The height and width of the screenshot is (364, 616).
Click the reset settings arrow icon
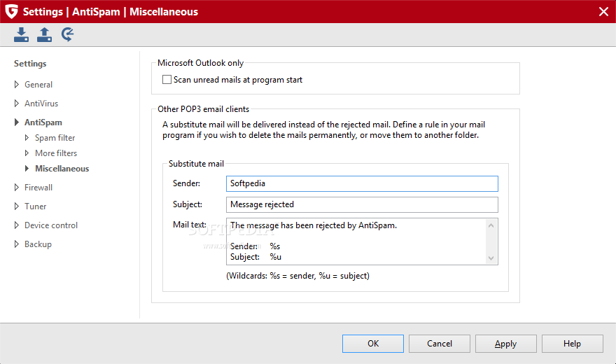click(x=68, y=34)
